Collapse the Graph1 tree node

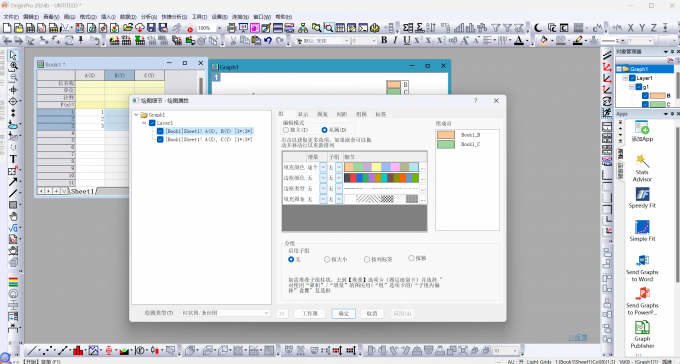[x=136, y=115]
